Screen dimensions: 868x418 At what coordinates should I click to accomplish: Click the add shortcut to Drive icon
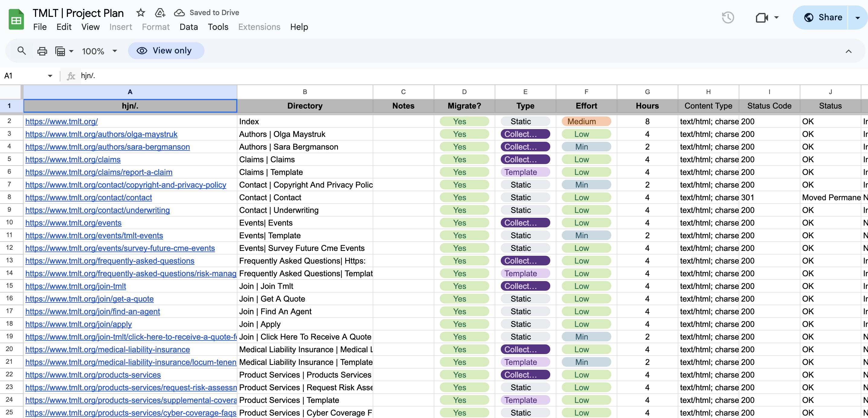click(160, 13)
